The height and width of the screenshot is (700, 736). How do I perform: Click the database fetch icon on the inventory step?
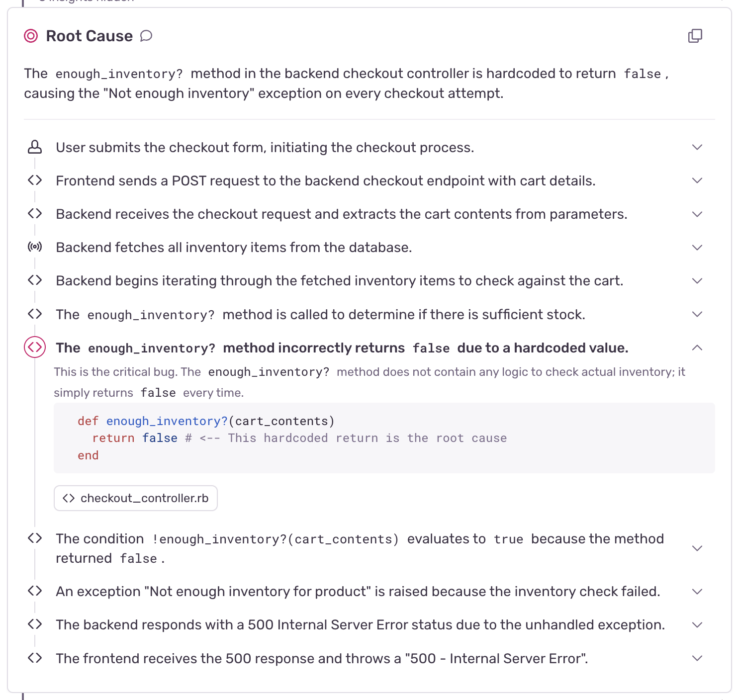[34, 246]
